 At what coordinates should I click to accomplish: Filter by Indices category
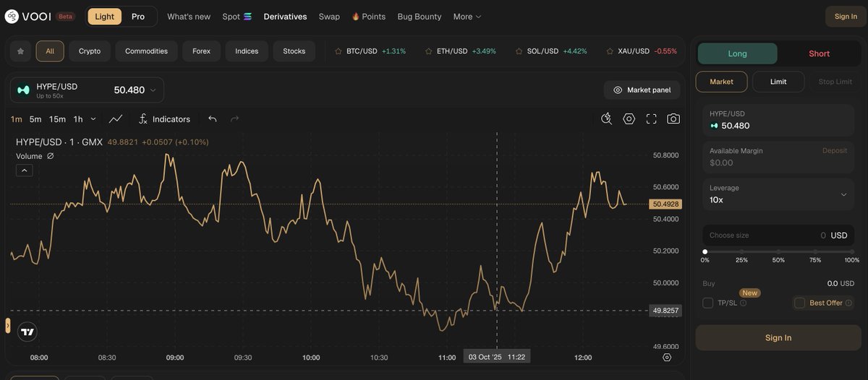point(247,51)
